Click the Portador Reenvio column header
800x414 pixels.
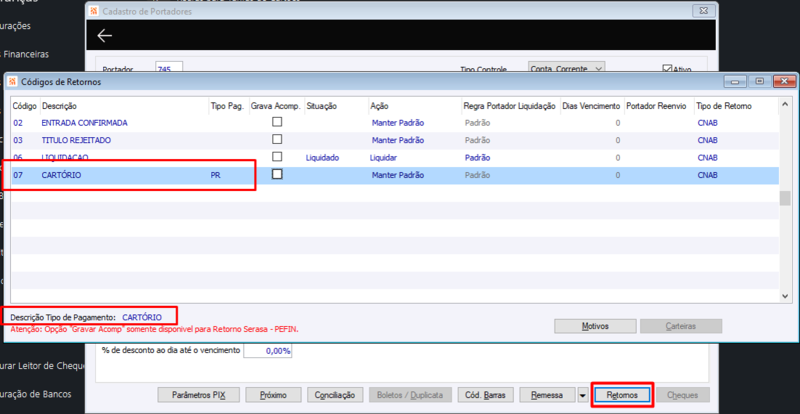tap(657, 106)
